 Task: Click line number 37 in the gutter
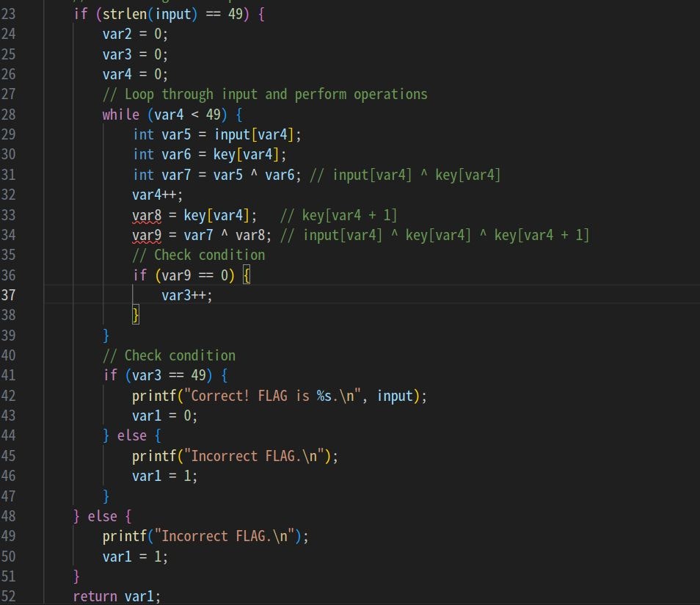click(x=8, y=295)
